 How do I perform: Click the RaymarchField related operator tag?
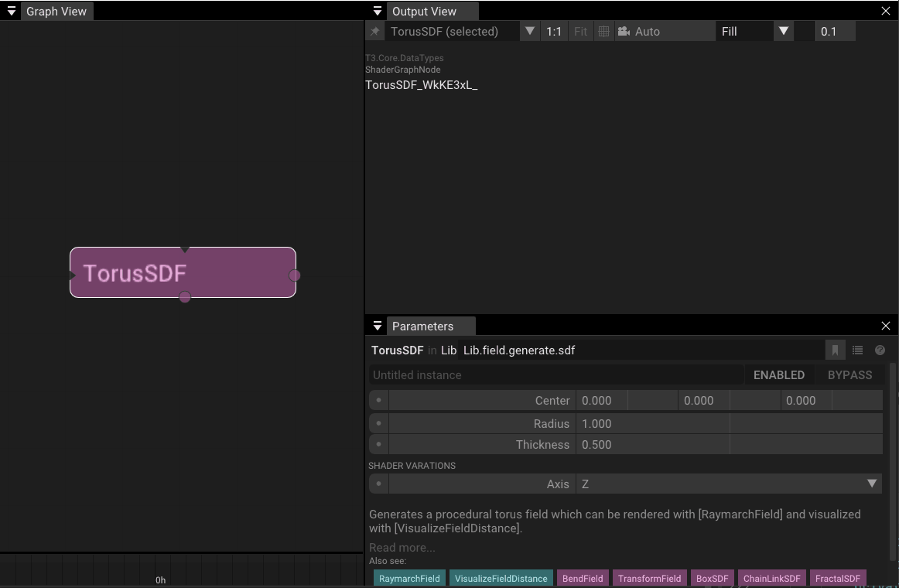[409, 579]
